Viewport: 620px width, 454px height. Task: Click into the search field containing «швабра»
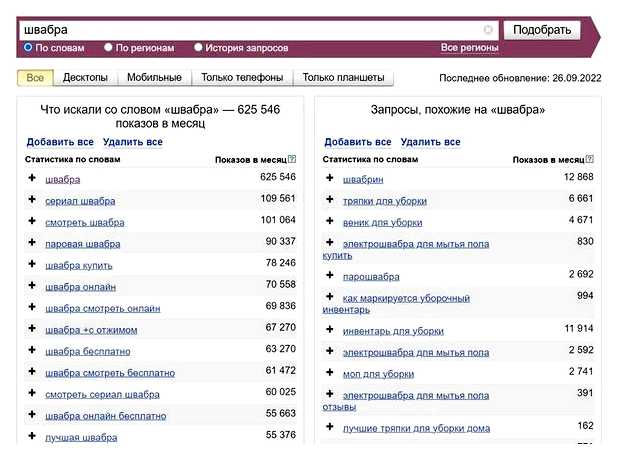pyautogui.click(x=250, y=30)
